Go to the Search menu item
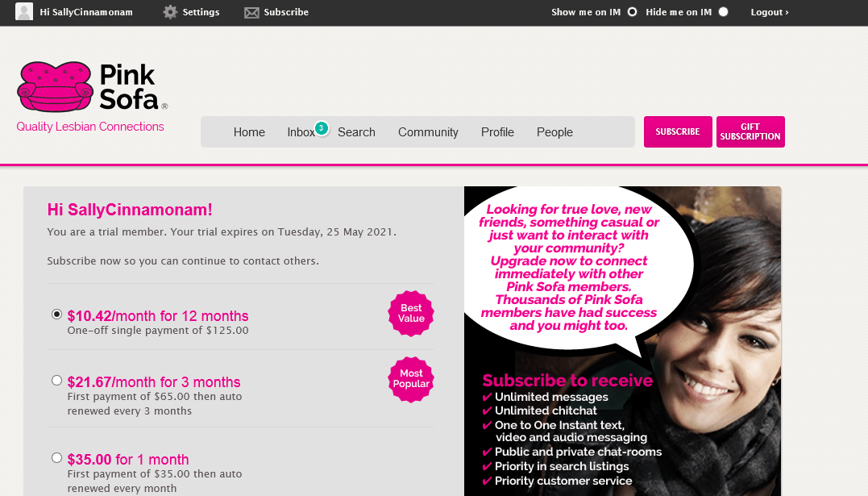This screenshot has width=868, height=496. 356,132
